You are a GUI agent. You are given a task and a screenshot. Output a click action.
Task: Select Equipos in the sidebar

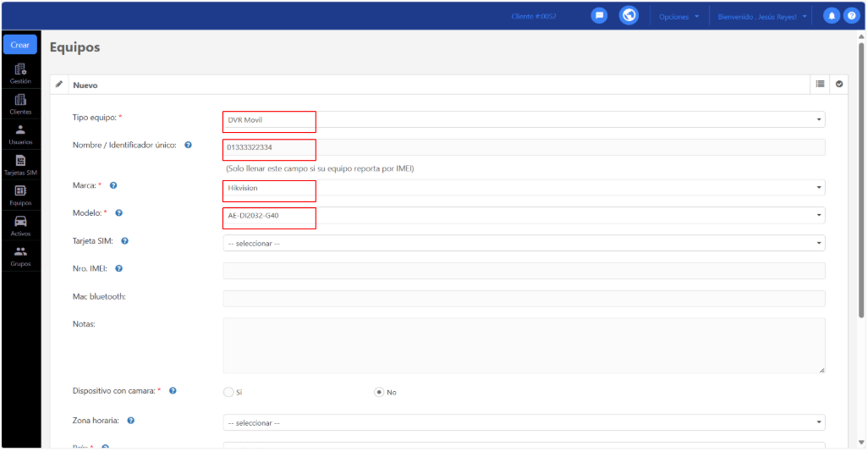(x=20, y=195)
